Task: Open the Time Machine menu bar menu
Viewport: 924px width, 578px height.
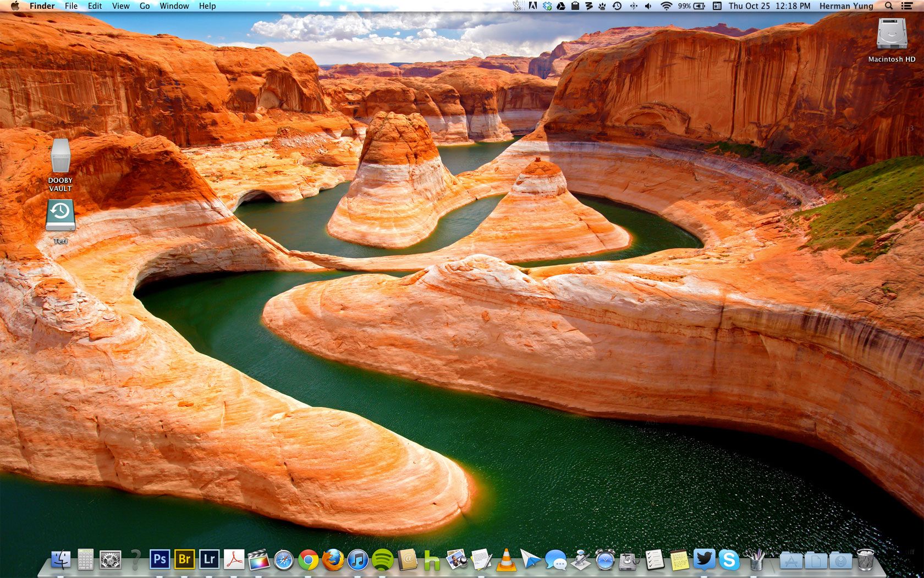Action: [x=617, y=6]
